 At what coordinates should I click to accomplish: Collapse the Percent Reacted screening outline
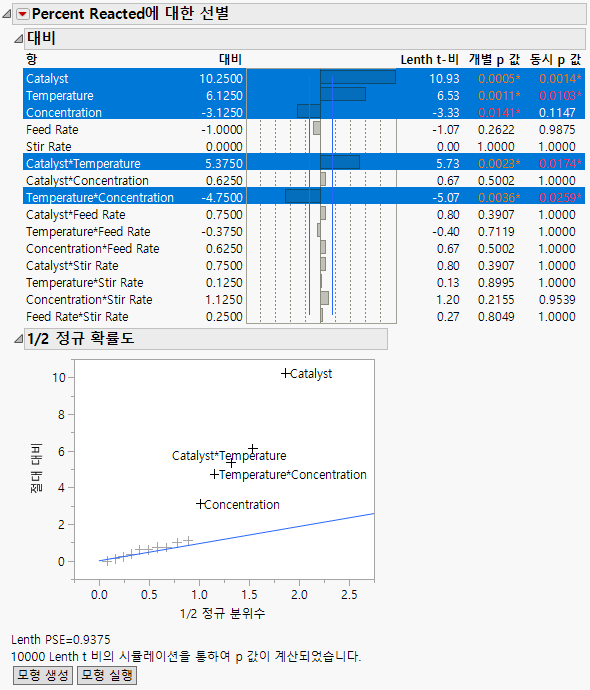click(x=6, y=14)
